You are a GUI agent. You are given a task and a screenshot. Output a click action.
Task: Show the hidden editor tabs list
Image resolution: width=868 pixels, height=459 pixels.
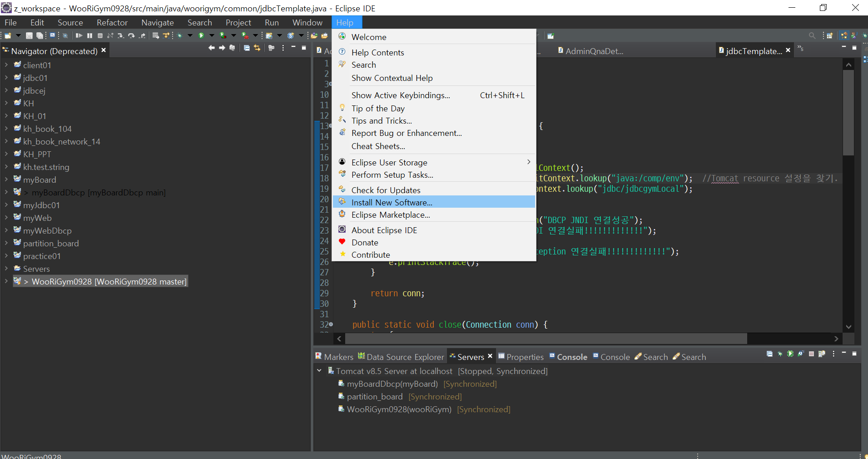tap(800, 48)
